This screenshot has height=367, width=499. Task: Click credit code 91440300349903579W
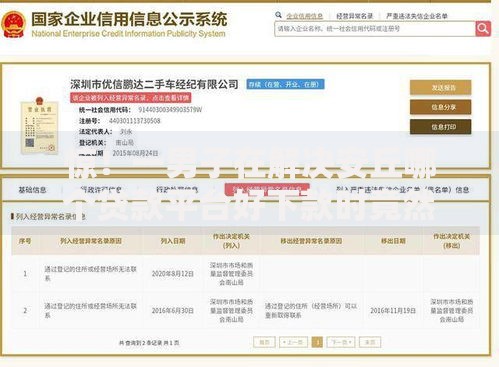click(170, 110)
